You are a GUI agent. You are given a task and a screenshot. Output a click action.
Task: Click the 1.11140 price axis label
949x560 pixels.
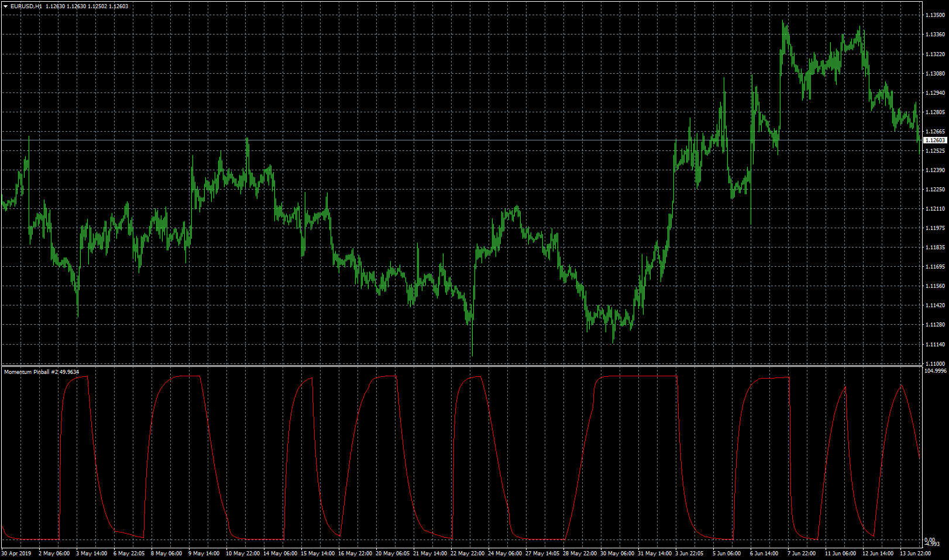click(x=935, y=345)
